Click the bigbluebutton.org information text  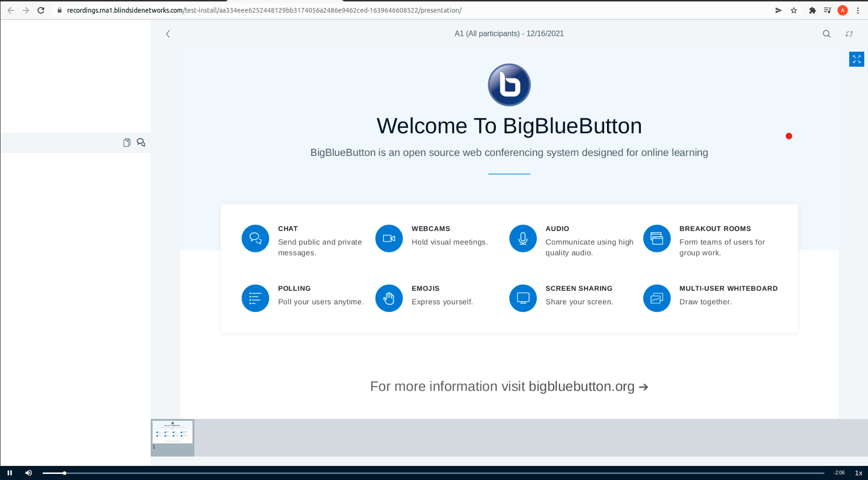click(509, 387)
